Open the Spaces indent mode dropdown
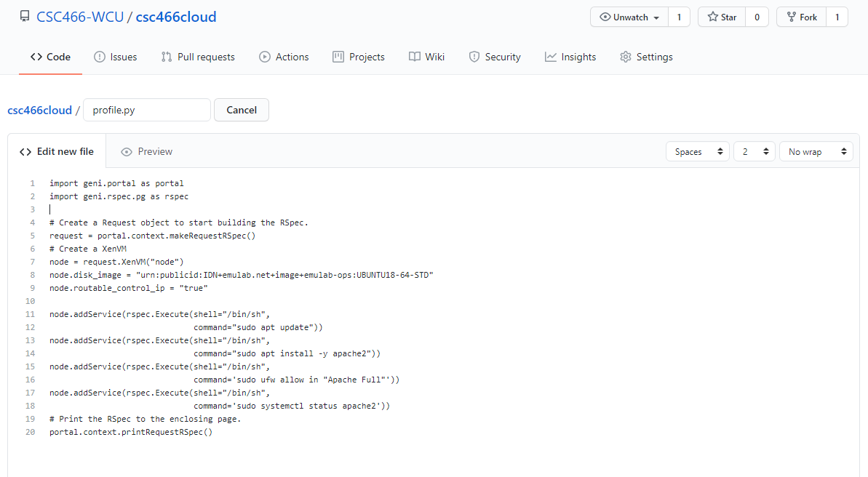868x477 pixels. [697, 152]
